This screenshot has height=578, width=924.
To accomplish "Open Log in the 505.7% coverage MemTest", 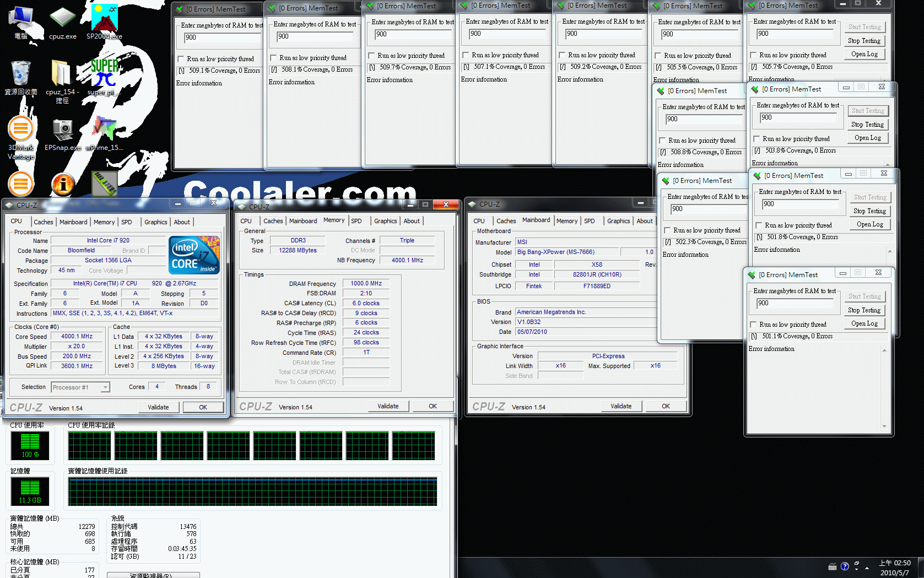I will pyautogui.click(x=864, y=54).
